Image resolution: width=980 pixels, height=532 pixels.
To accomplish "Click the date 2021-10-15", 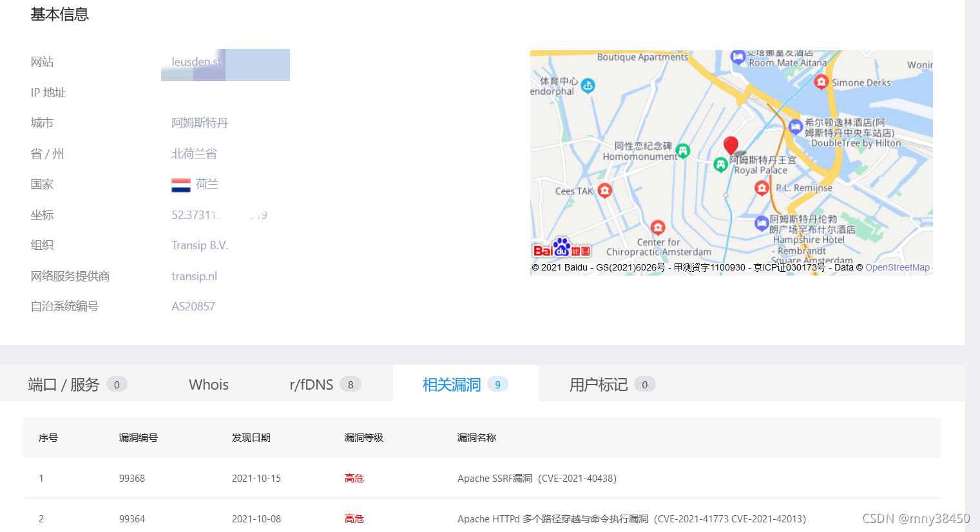I will [256, 479].
